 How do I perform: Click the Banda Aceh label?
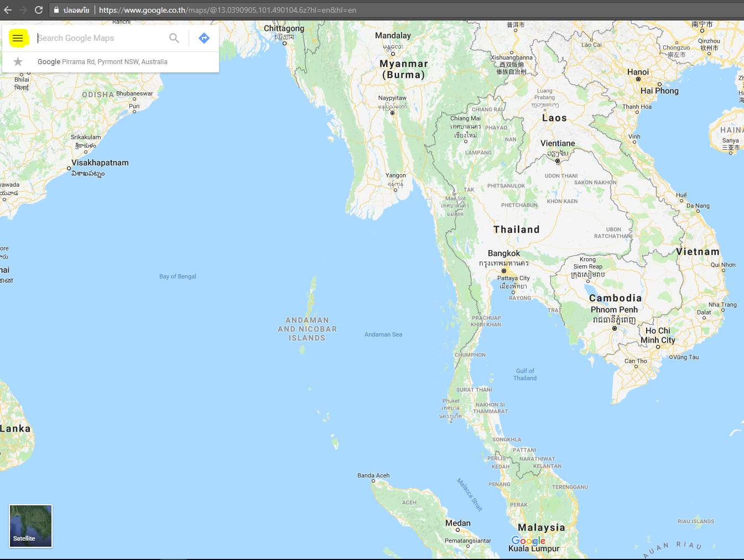tap(373, 475)
